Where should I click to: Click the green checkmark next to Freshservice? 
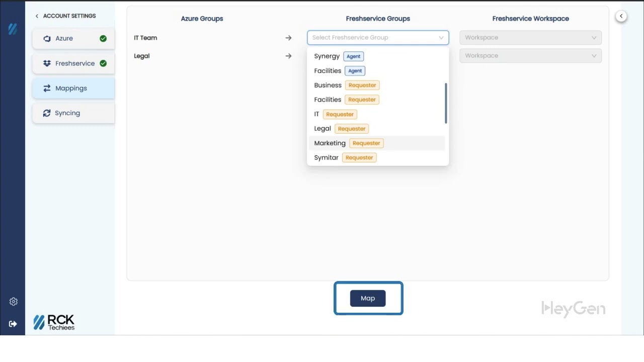(x=103, y=63)
